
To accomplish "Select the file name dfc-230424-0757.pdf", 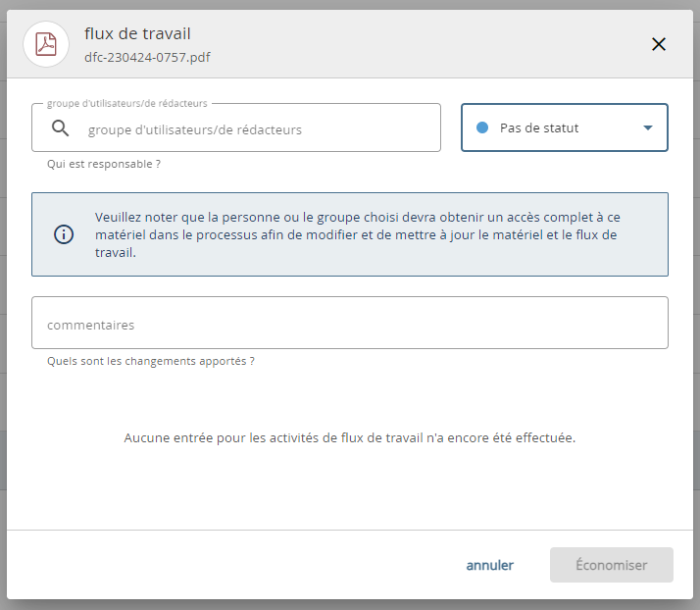I will click(147, 57).
